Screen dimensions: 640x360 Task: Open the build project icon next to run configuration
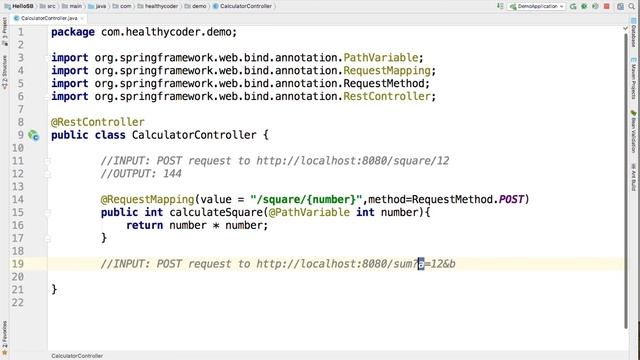point(500,6)
